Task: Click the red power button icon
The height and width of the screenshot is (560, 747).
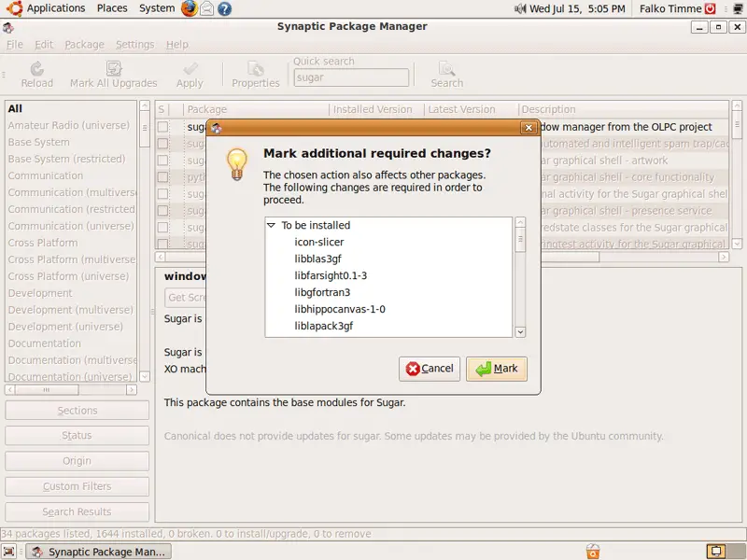Action: coord(711,8)
